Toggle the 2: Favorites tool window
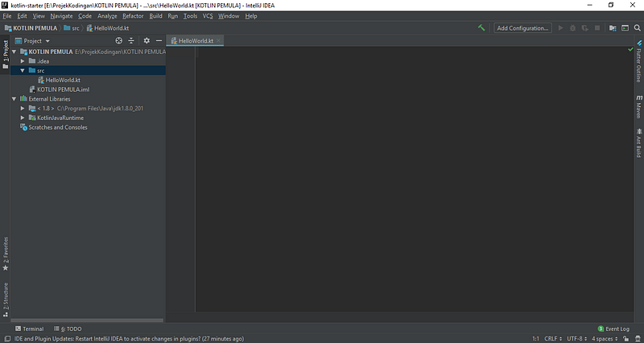Image resolution: width=644 pixels, height=343 pixels. click(6, 254)
